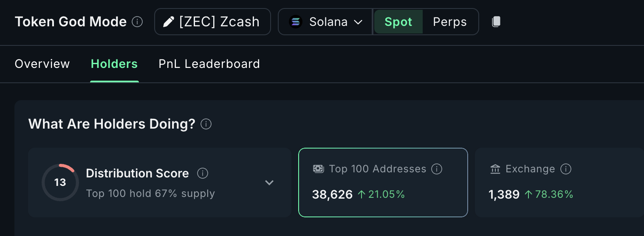Select the Holders tab

point(114,64)
